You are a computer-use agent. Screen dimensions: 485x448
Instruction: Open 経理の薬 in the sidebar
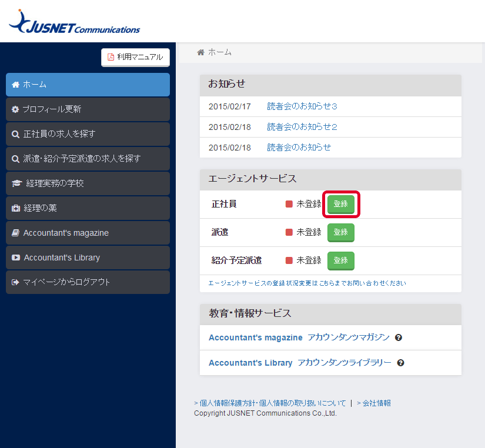click(88, 208)
